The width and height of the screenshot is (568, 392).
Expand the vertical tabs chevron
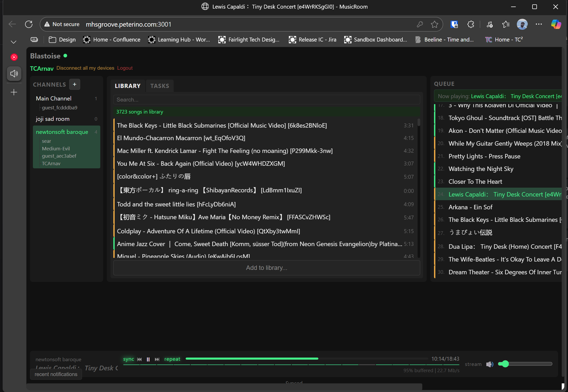coord(14,42)
